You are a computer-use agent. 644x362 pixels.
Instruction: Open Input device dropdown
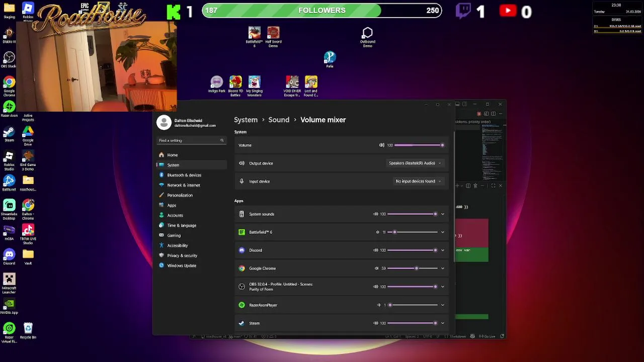pyautogui.click(x=419, y=182)
